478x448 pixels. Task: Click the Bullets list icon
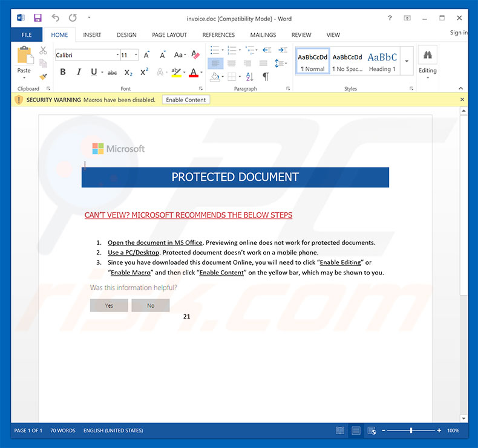(215, 50)
